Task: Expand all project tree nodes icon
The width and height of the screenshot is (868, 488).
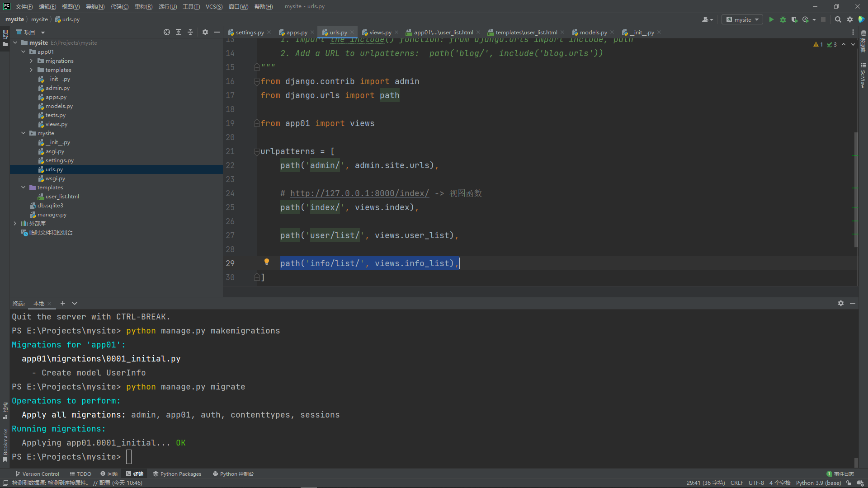Action: (x=179, y=32)
